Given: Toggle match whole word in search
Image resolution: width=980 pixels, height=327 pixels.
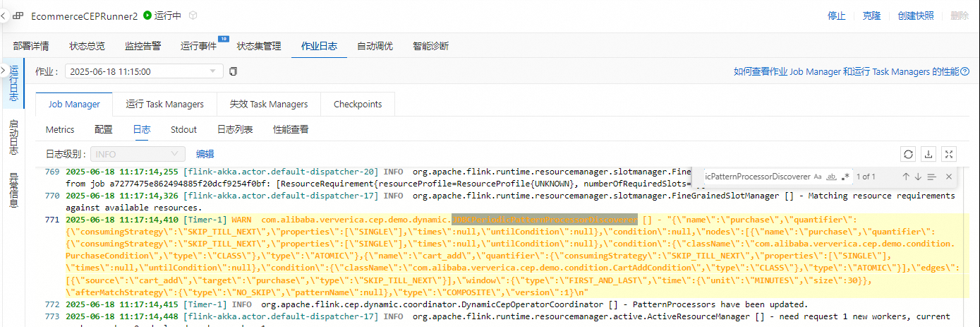Looking at the screenshot, I should pos(831,177).
